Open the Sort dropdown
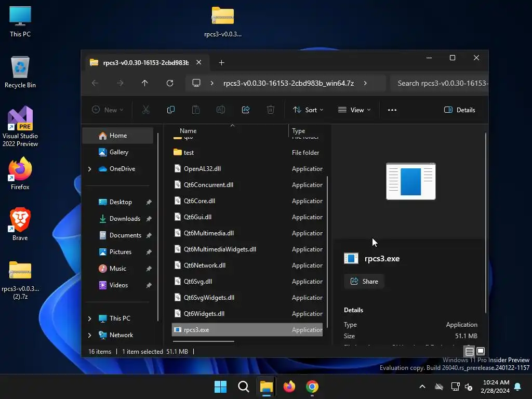This screenshot has height=399, width=532. pos(308,110)
